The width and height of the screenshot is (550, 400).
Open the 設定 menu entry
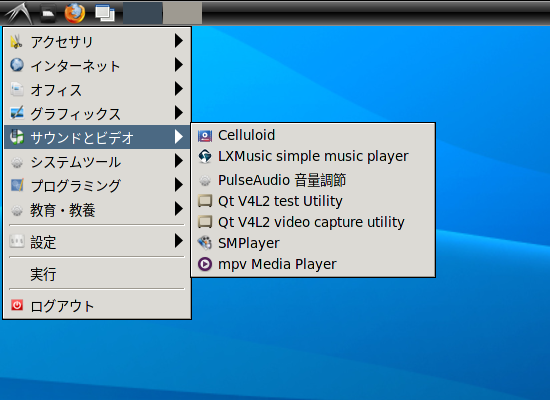(97, 241)
